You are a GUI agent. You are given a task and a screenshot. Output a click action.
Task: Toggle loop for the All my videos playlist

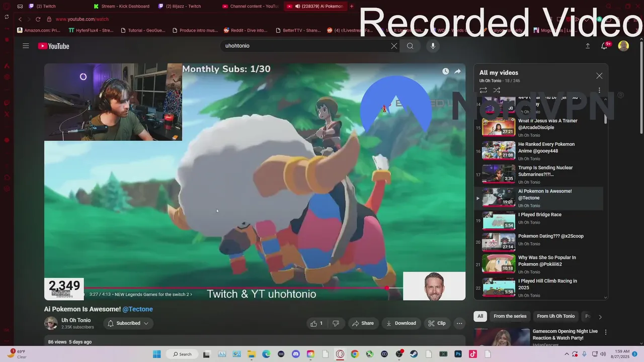[x=483, y=90]
